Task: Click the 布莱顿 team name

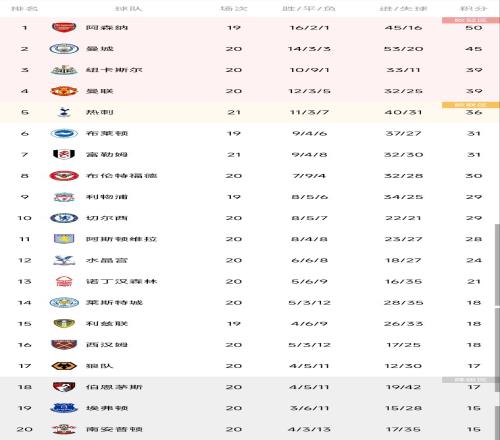Action: (x=107, y=133)
